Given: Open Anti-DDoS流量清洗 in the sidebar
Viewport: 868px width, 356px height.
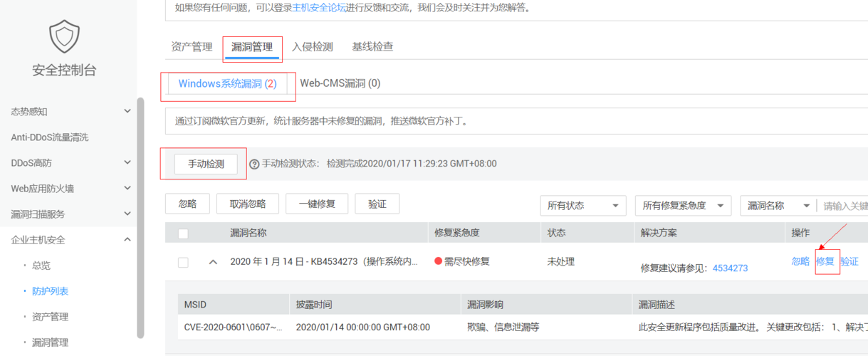Looking at the screenshot, I should point(50,137).
